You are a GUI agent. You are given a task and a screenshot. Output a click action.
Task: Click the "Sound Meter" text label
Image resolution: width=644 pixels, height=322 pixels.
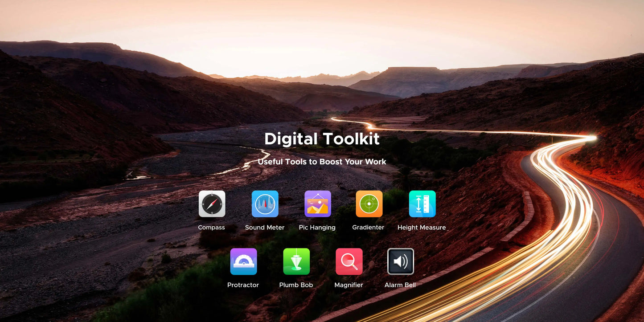tap(265, 228)
